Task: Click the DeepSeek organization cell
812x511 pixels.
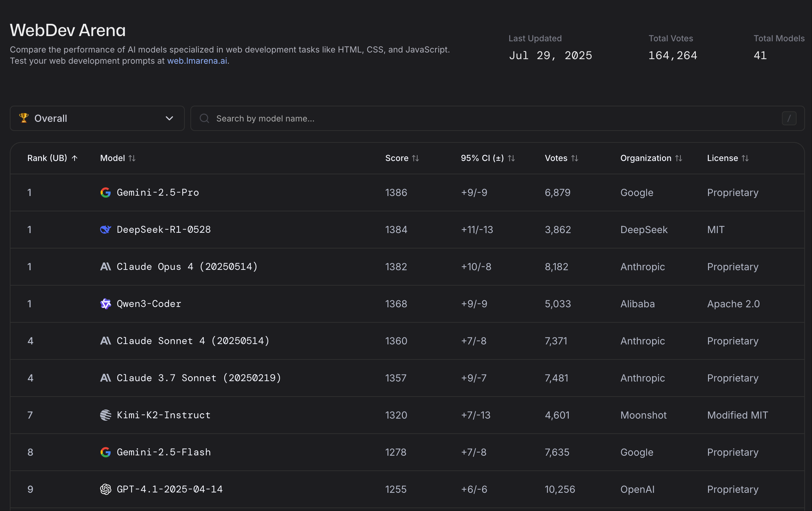Action: coord(644,230)
